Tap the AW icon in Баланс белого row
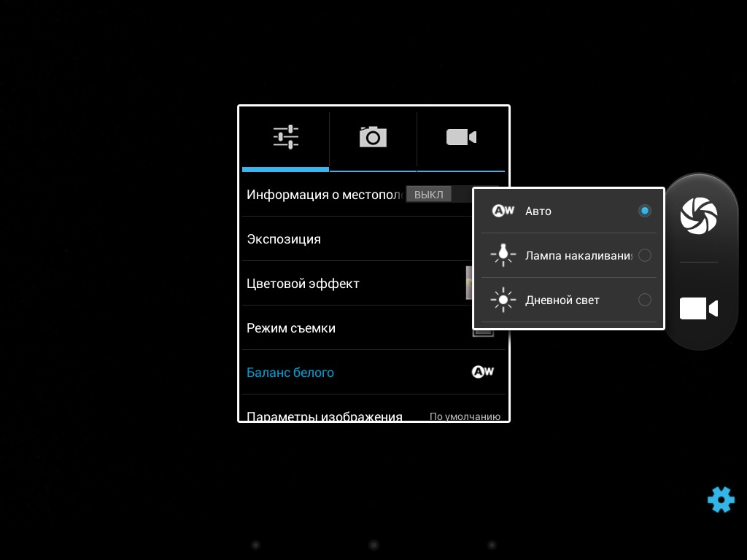The image size is (747, 560). pos(482,372)
